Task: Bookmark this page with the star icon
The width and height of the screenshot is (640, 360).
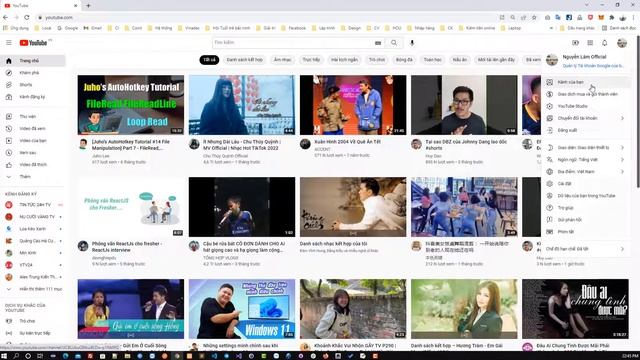Action: [534, 18]
